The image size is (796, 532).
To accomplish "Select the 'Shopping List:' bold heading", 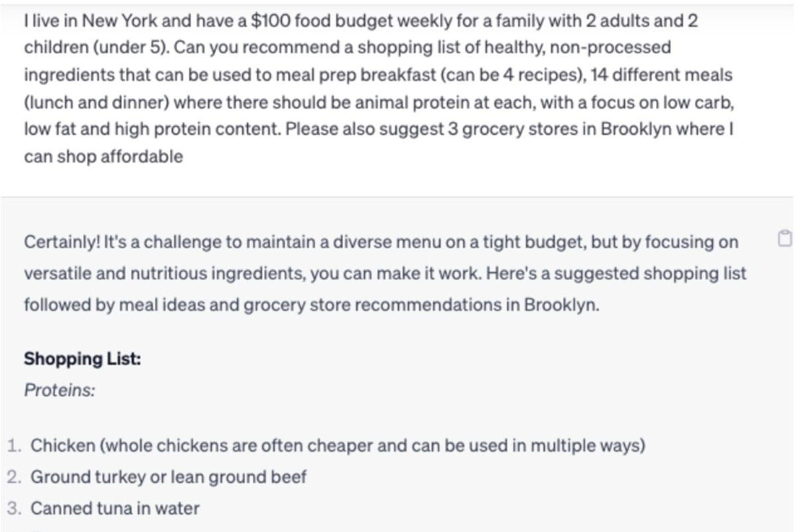I will tap(82, 359).
